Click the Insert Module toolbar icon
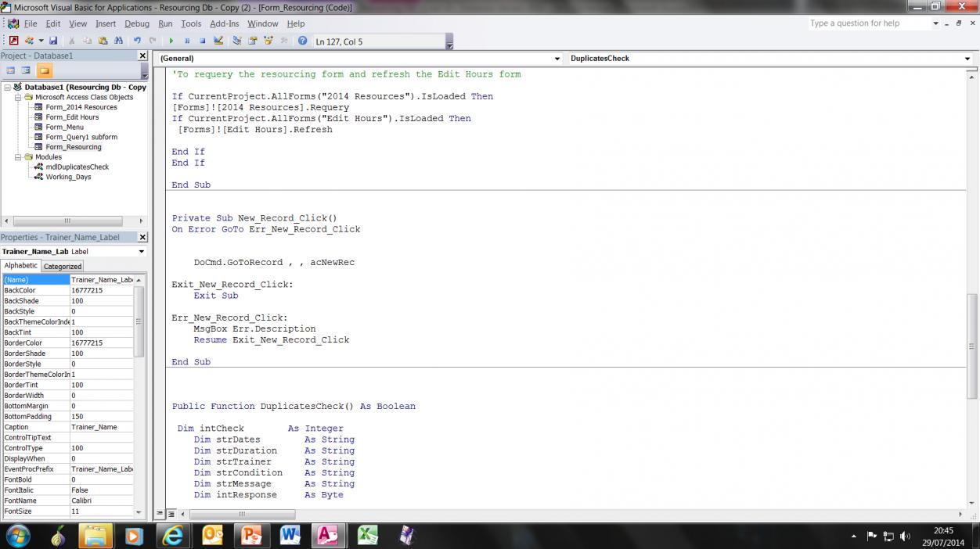Image resolution: width=980 pixels, height=549 pixels. (29, 41)
